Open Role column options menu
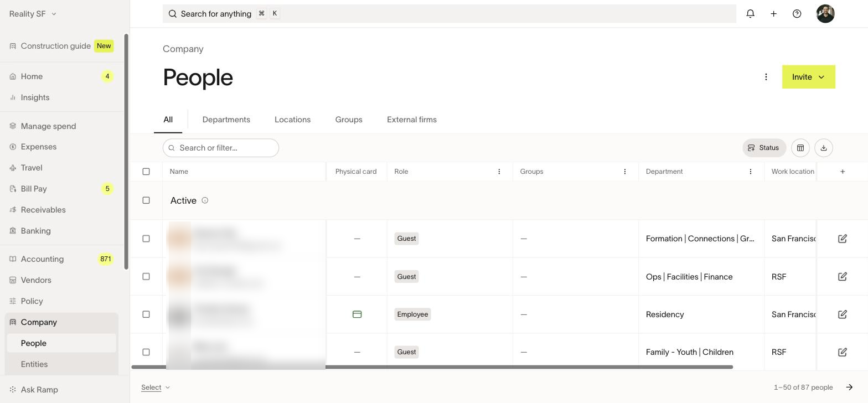The height and width of the screenshot is (403, 868). (499, 172)
